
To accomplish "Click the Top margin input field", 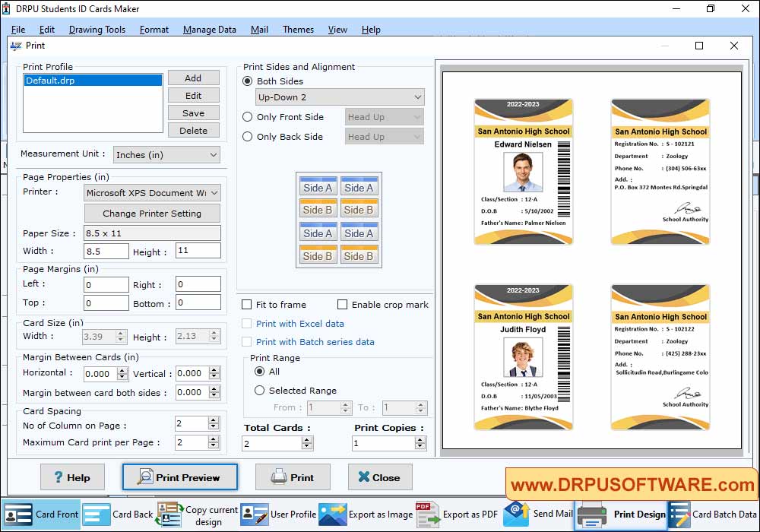I will (x=106, y=302).
